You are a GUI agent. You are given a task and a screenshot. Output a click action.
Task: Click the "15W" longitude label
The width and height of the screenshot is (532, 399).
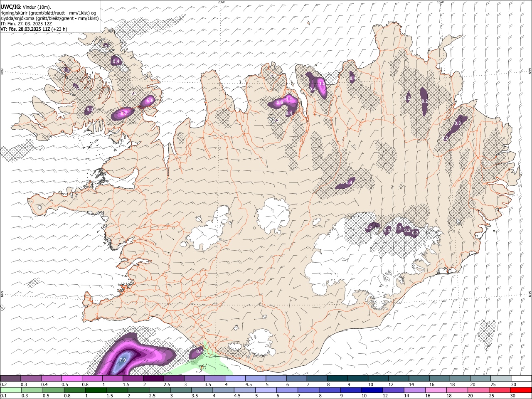click(440, 2)
